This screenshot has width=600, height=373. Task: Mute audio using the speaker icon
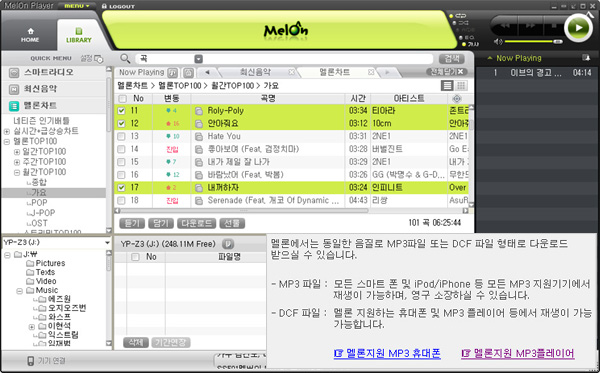pos(497,41)
